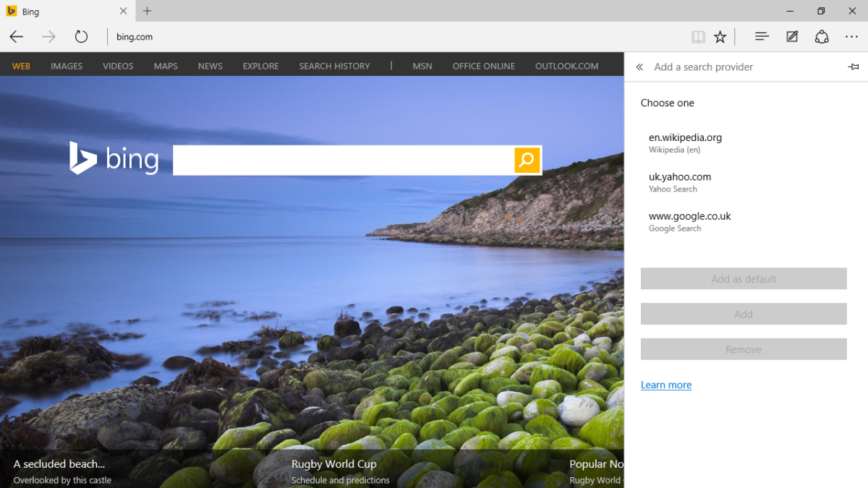
Task: Collapse the pane using the double chevron
Action: click(x=639, y=67)
